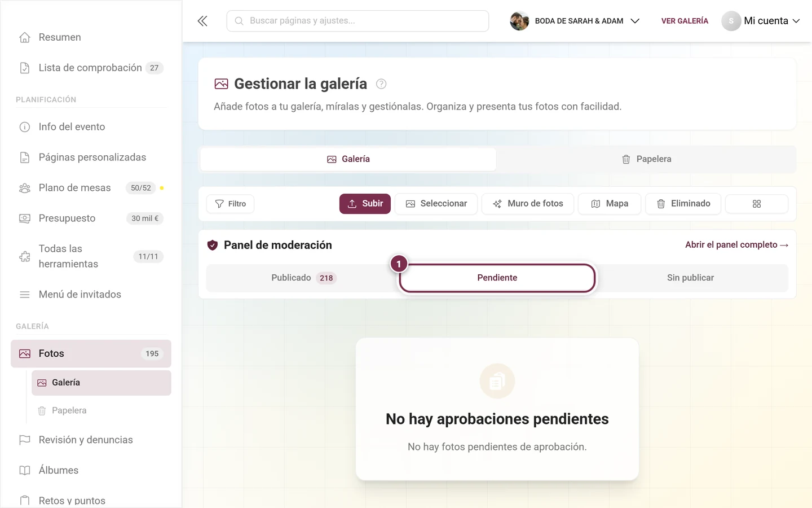Select Fotos in the Galería section
The image size is (812, 508).
[x=91, y=354]
